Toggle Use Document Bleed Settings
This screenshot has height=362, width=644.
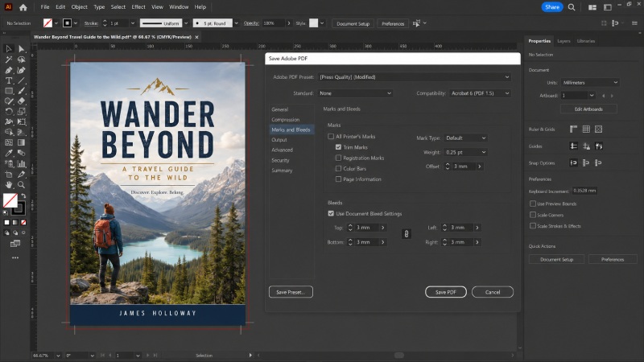[x=331, y=213]
